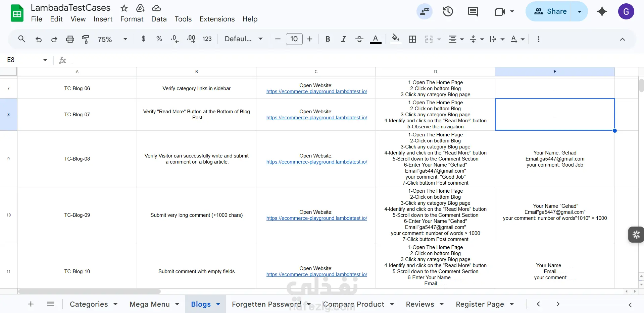Open version history clock icon
The image size is (644, 313).
coord(448,12)
